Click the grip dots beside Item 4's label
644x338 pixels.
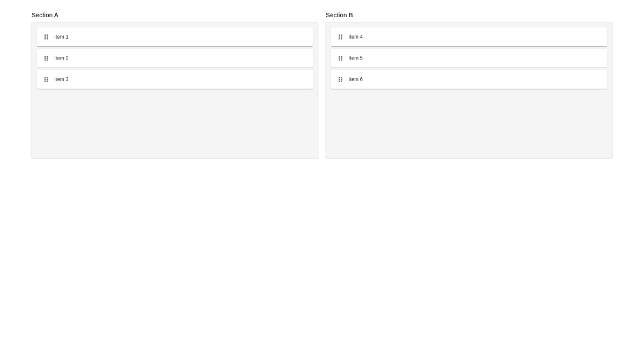click(340, 36)
